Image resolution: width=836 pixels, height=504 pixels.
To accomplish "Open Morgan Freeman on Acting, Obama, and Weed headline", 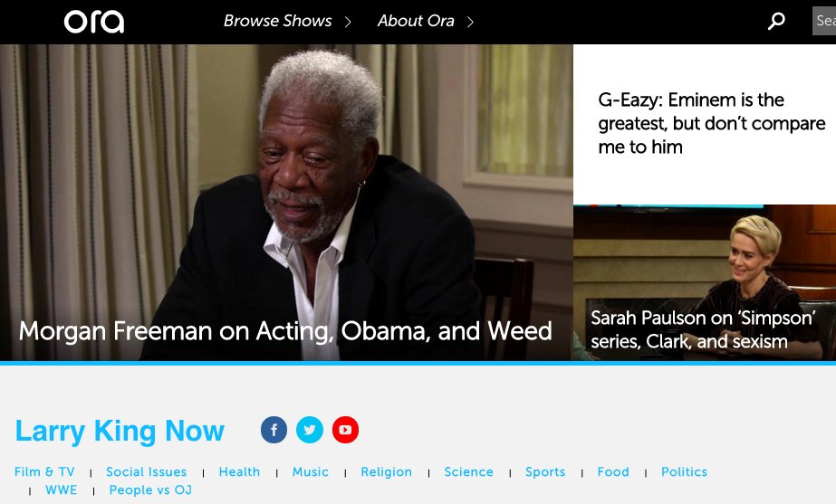I will click(x=285, y=331).
